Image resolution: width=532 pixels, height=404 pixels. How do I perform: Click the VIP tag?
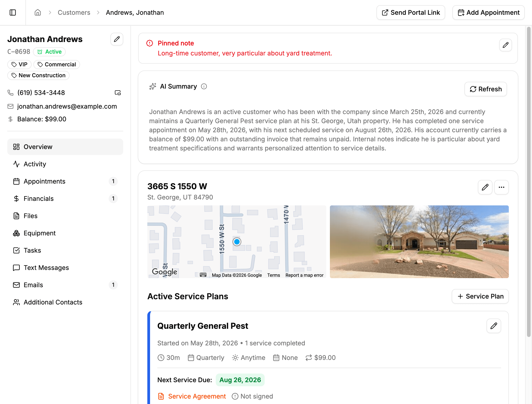point(20,65)
